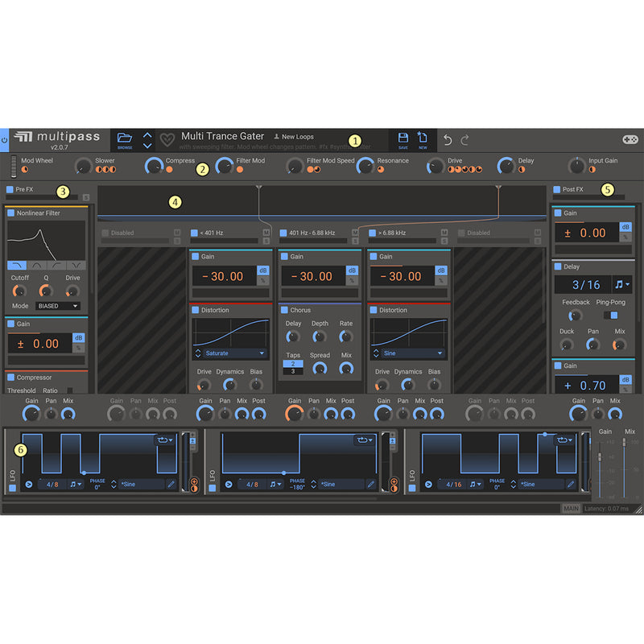Open the first LFO loop mode dropdown
This screenshot has width=644, height=644.
[165, 440]
